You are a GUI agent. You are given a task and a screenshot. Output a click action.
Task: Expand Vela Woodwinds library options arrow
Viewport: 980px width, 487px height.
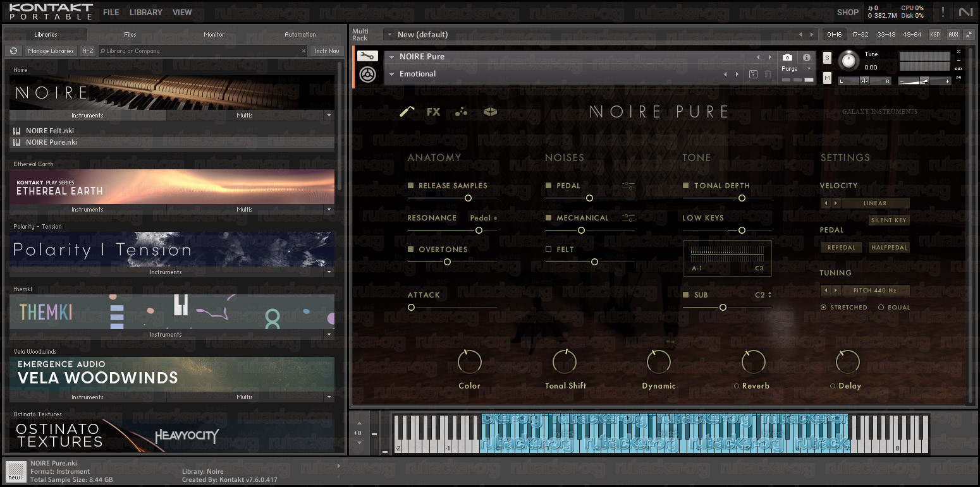[x=329, y=397]
